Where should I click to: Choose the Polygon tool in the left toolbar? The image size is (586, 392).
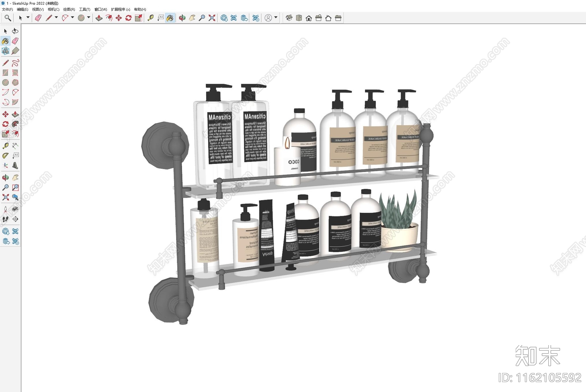(15, 83)
